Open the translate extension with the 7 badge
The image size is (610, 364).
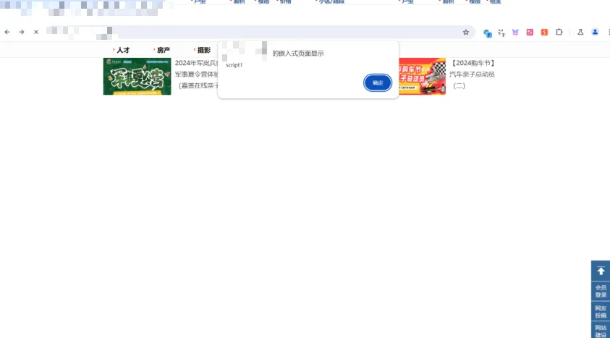pyautogui.click(x=487, y=33)
